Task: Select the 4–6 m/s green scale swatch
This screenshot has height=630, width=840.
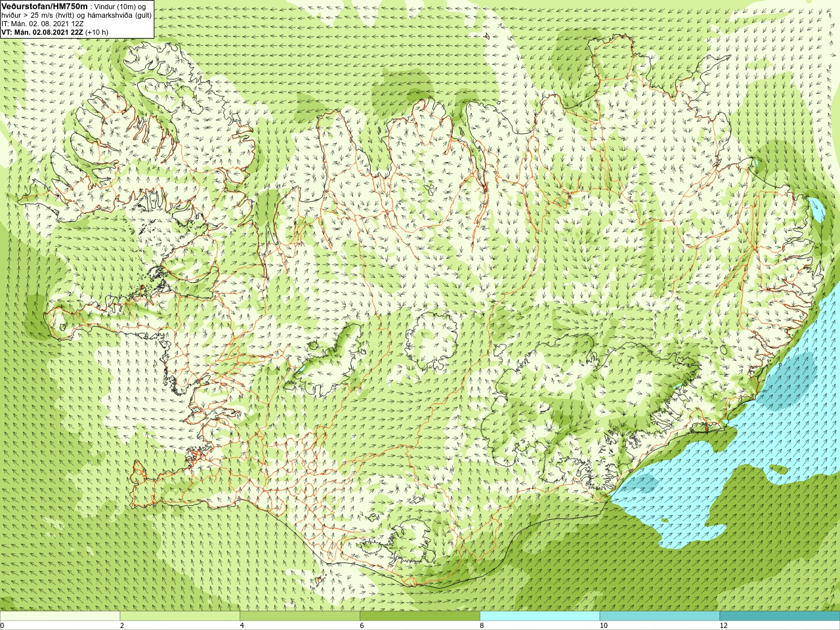Action: (x=300, y=616)
